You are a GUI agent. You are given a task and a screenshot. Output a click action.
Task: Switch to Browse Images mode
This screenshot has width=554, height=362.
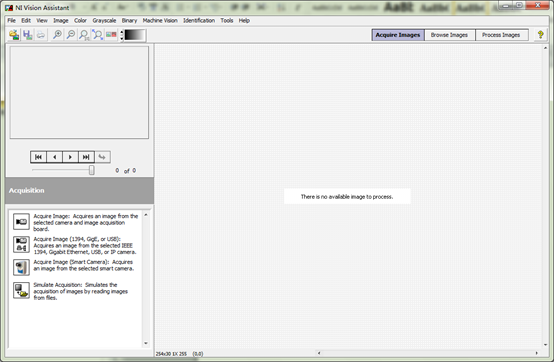pyautogui.click(x=449, y=35)
